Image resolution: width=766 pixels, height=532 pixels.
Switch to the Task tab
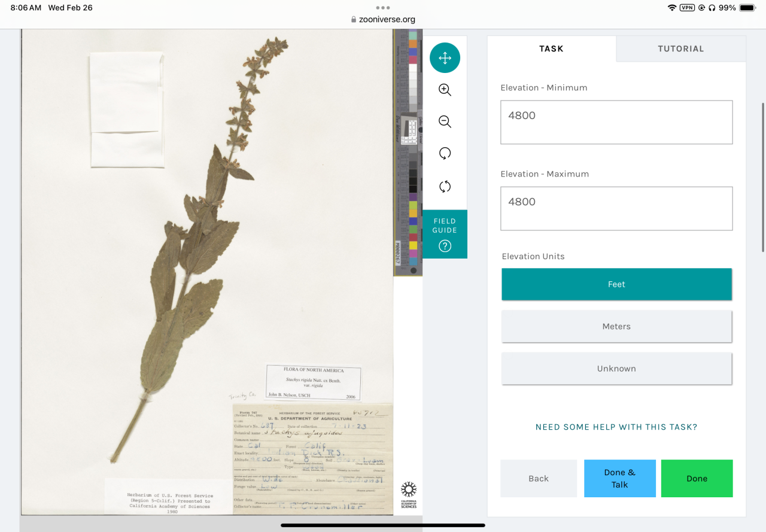(x=551, y=49)
